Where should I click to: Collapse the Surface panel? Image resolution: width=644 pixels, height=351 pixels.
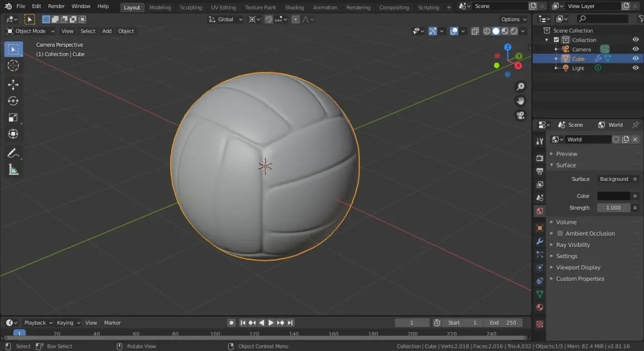point(566,165)
